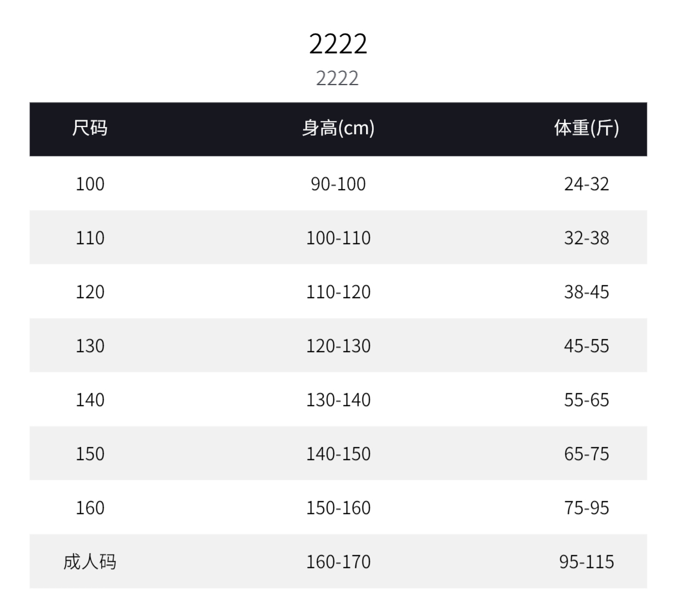Click the weight range 38-45

tap(586, 292)
